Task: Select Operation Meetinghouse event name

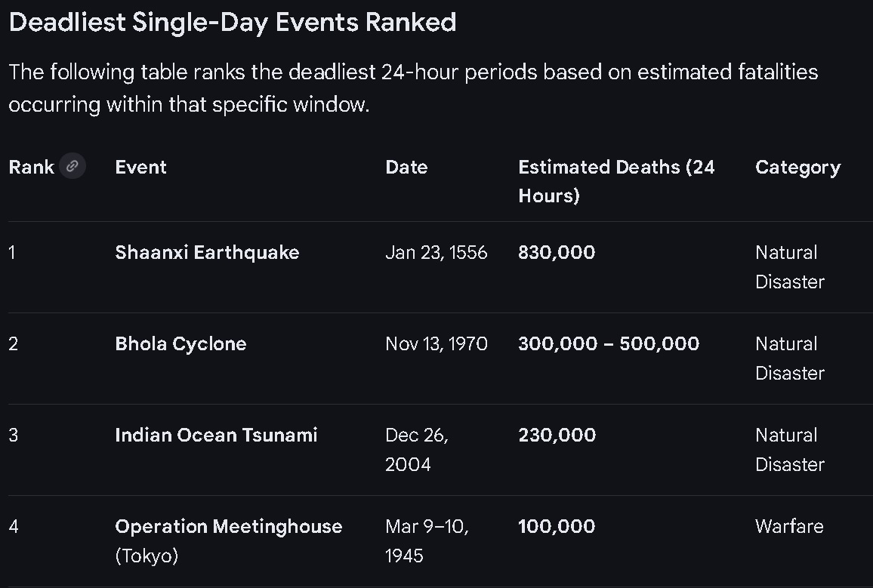Action: coord(229,526)
